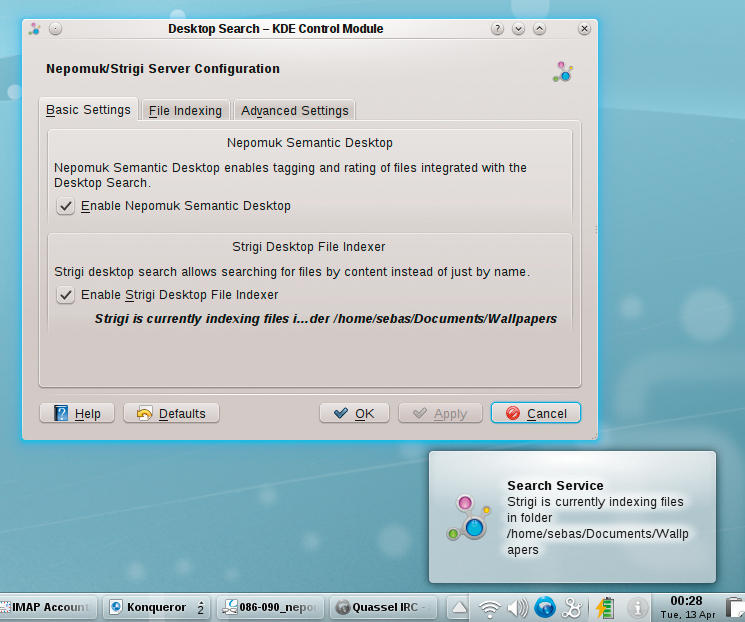Expand hidden system tray icons arrow
Screen dimensions: 745x622
click(x=459, y=607)
